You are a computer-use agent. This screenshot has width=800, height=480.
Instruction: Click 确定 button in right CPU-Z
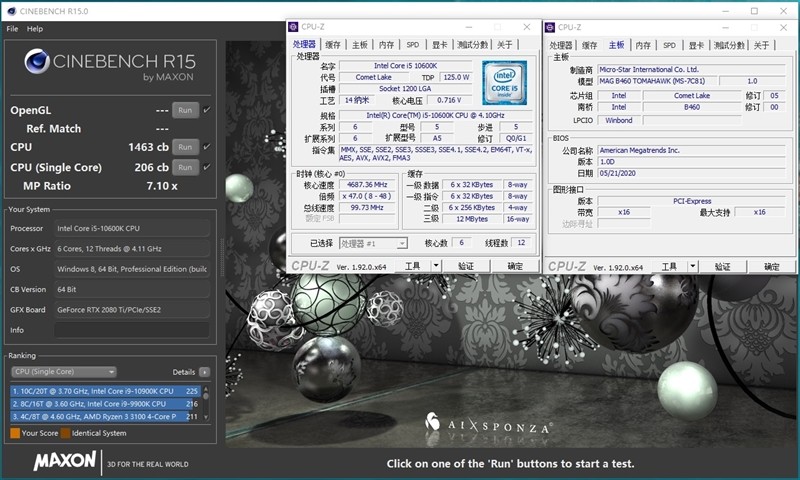(771, 266)
